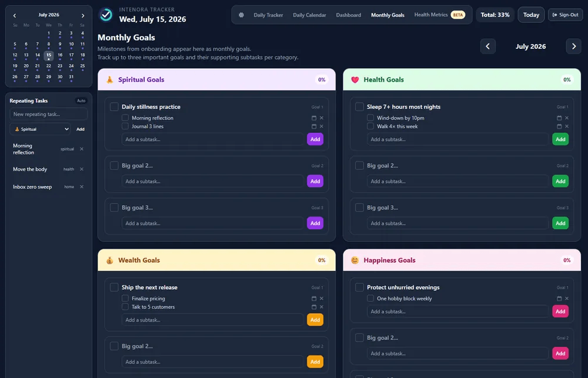
Task: Click the Intenora Tracker checkmark logo
Action: click(x=106, y=15)
